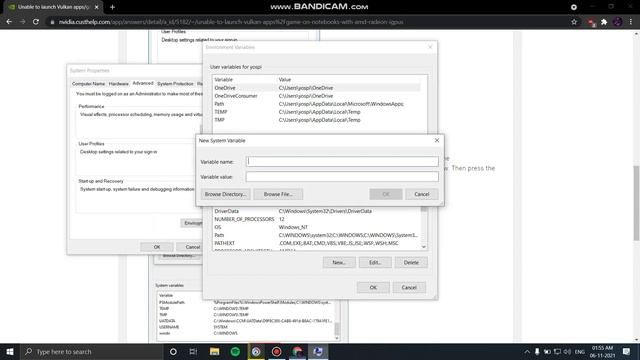The height and width of the screenshot is (360, 640).
Task: Click Cancel in the Environment Variables window
Action: pos(409,287)
